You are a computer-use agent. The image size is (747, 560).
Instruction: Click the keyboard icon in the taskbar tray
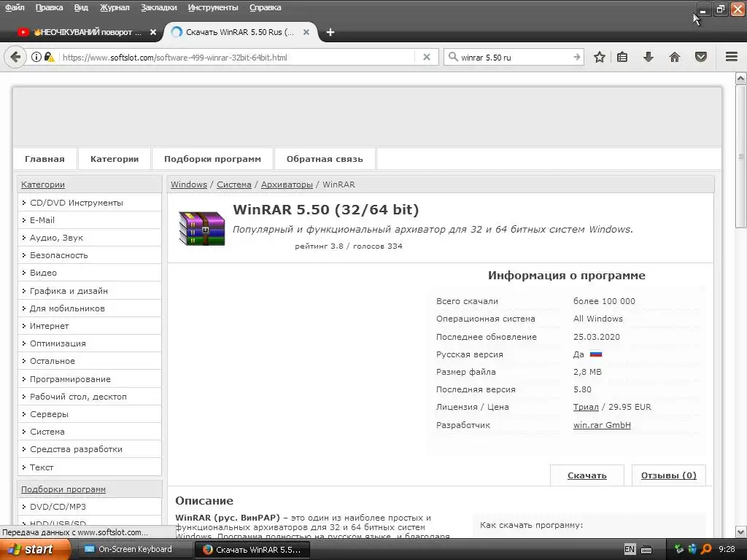pyautogui.click(x=646, y=550)
